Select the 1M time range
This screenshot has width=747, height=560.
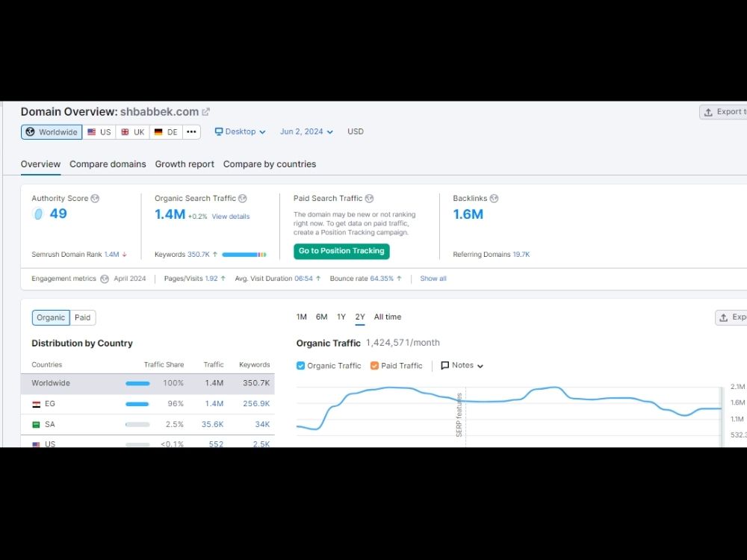pyautogui.click(x=302, y=317)
